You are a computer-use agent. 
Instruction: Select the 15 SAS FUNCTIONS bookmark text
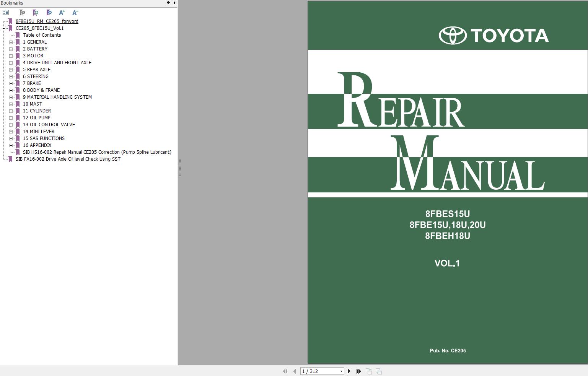pos(44,138)
